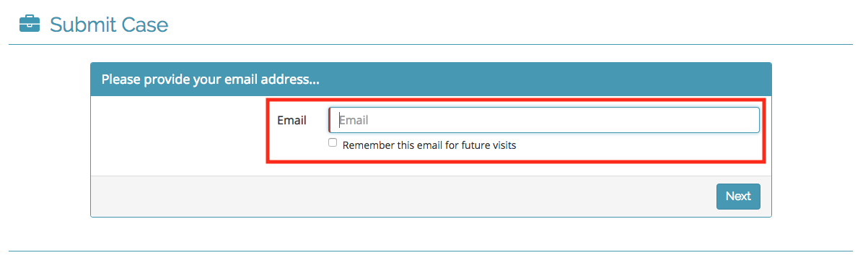Click the 'Email' field label
Viewport: 868px width, 271px height.
(291, 121)
